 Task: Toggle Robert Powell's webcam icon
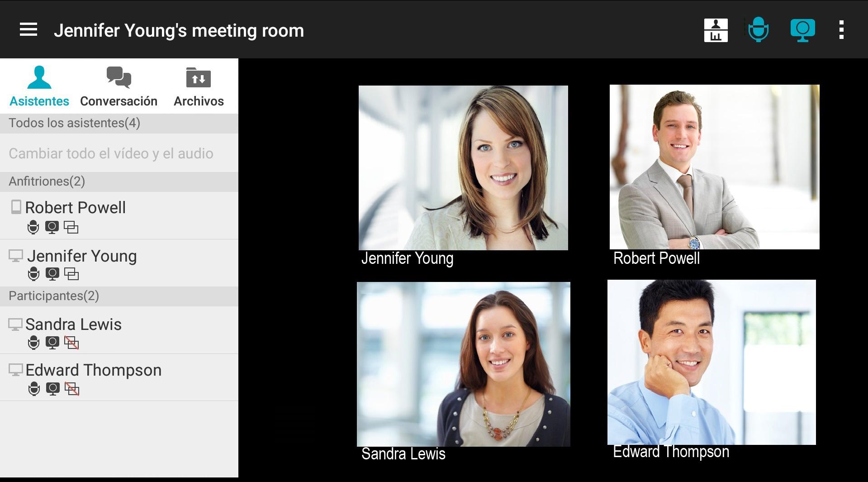click(52, 227)
